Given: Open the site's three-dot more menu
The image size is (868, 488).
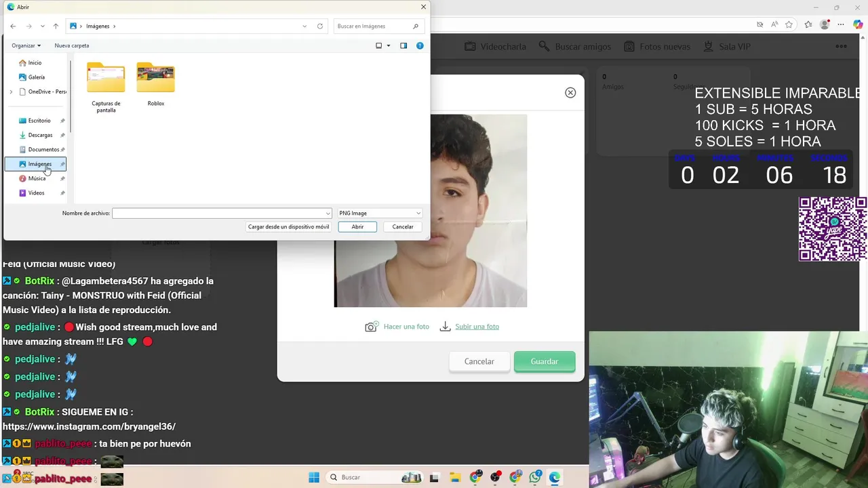Looking at the screenshot, I should tap(841, 47).
